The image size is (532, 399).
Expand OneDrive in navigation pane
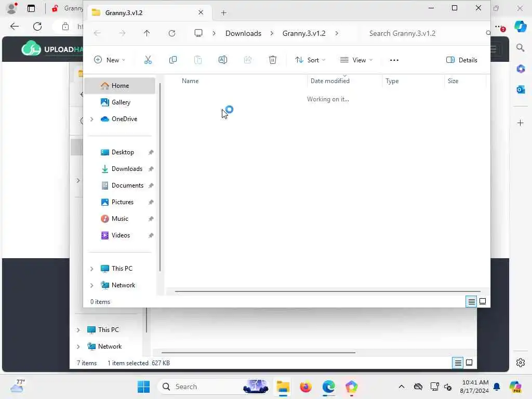pos(91,119)
